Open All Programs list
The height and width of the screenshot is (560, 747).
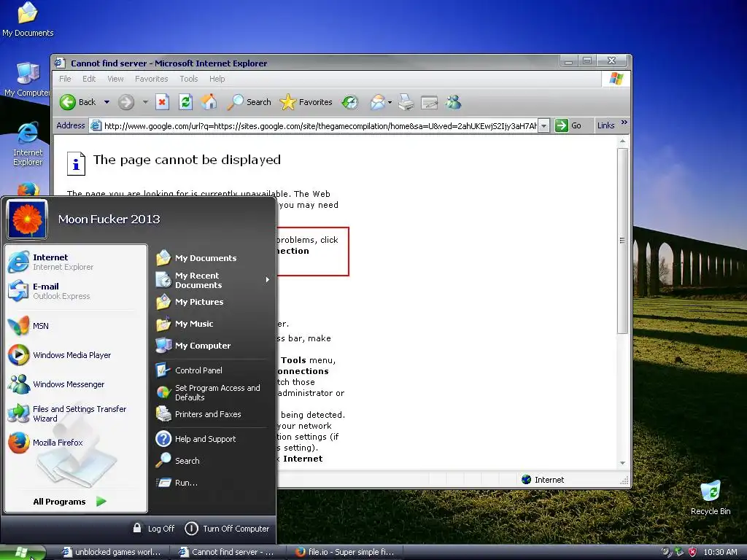[69, 502]
